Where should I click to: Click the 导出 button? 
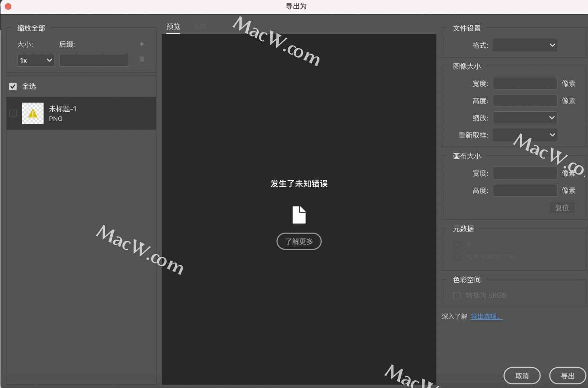(x=567, y=376)
